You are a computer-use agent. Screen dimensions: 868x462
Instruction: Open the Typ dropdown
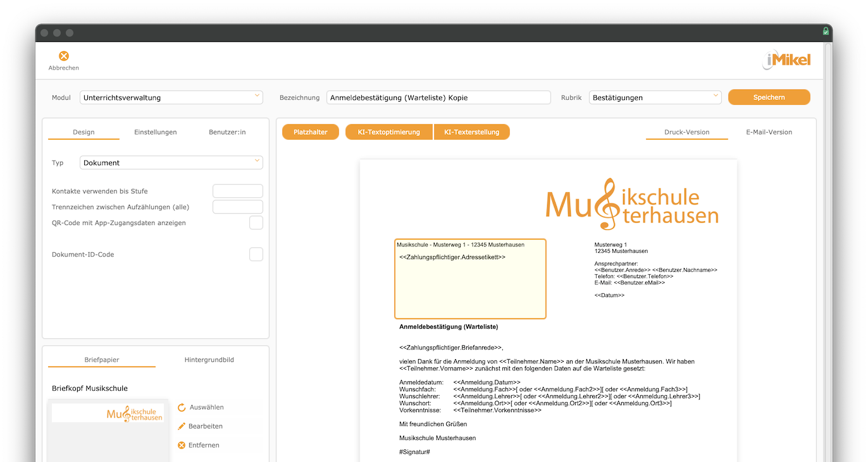click(171, 163)
